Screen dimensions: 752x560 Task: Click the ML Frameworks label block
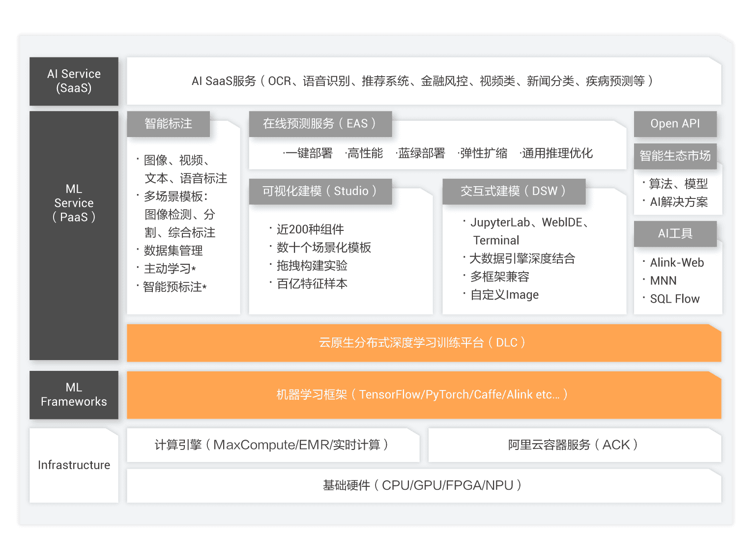74,394
